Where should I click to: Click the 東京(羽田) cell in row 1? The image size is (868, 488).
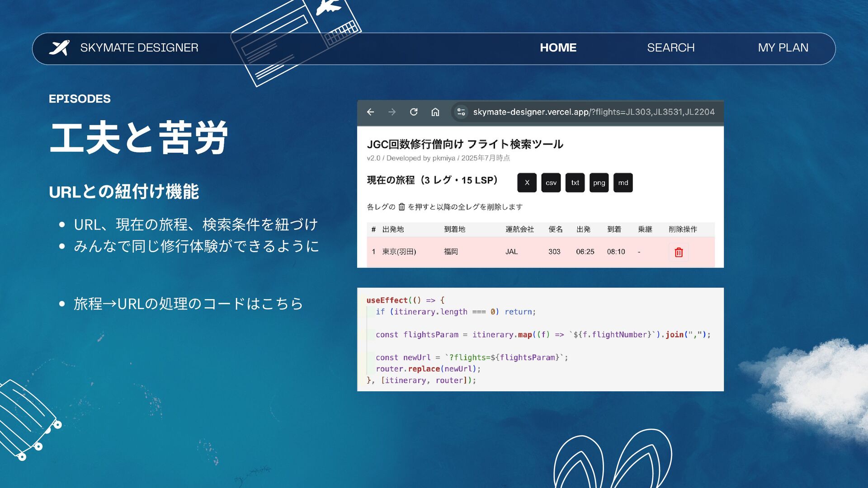[x=399, y=252]
